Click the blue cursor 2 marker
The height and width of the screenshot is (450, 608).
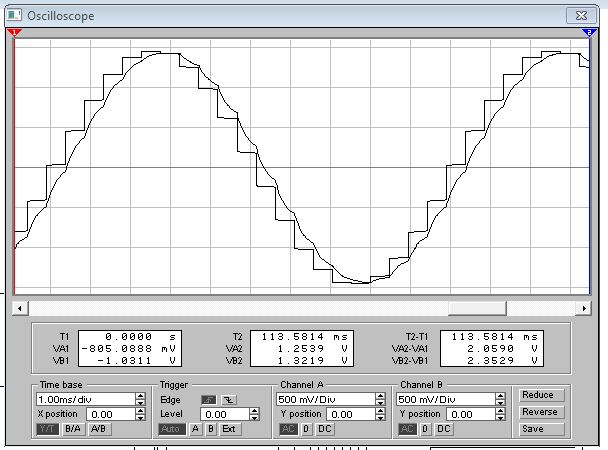pyautogui.click(x=589, y=33)
